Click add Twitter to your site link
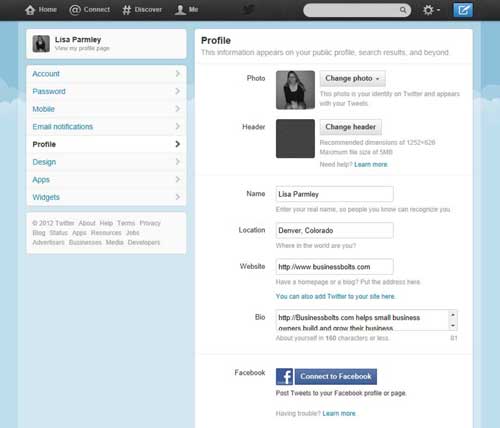This screenshot has height=428, width=500. click(335, 296)
